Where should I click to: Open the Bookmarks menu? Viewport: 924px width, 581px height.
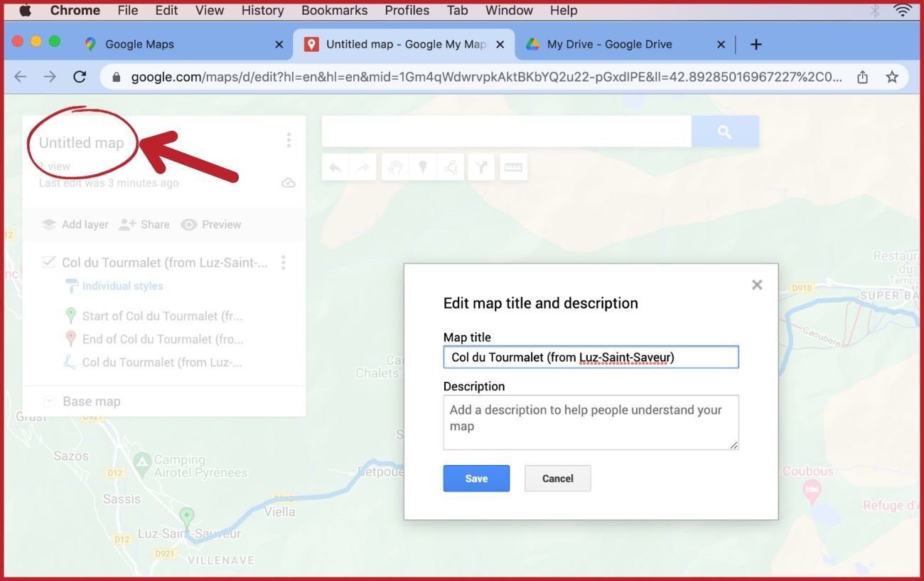coord(334,10)
